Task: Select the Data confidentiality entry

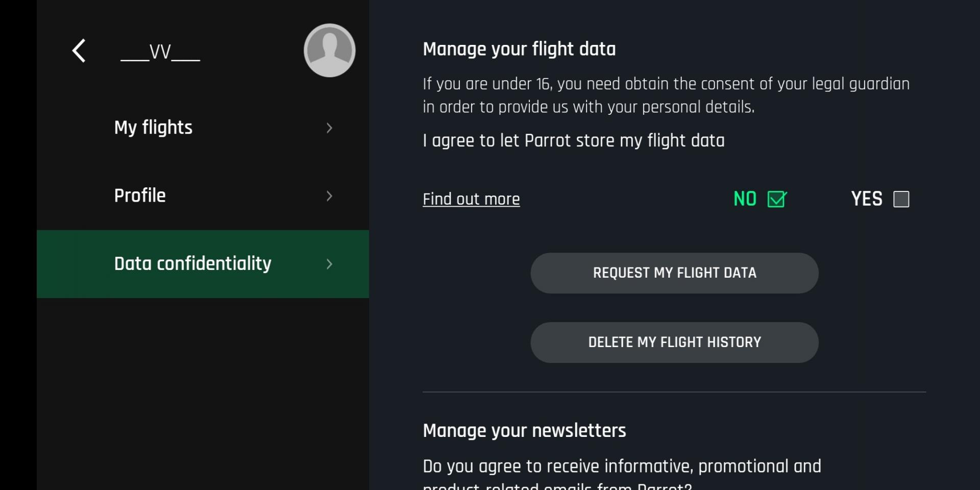Action: (203, 264)
